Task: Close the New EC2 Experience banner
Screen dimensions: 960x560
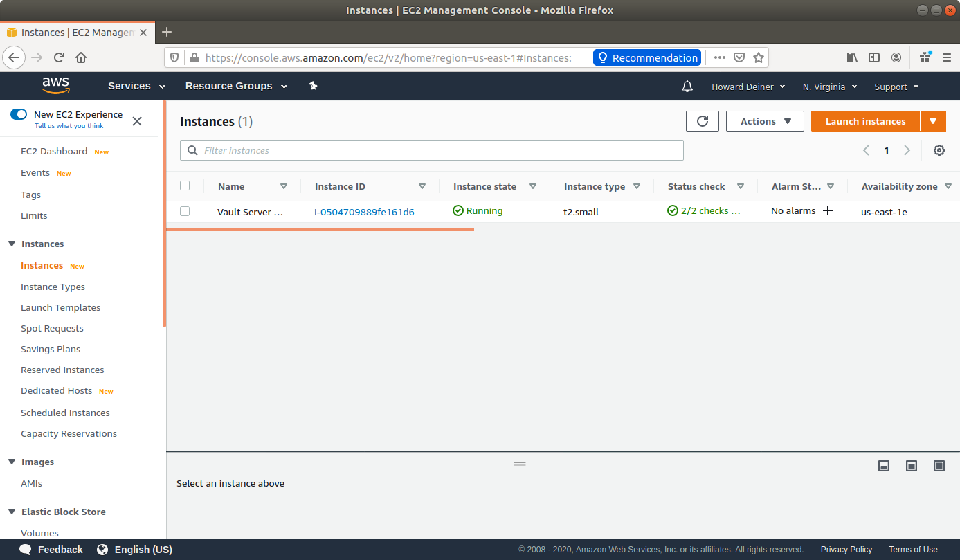Action: tap(137, 121)
